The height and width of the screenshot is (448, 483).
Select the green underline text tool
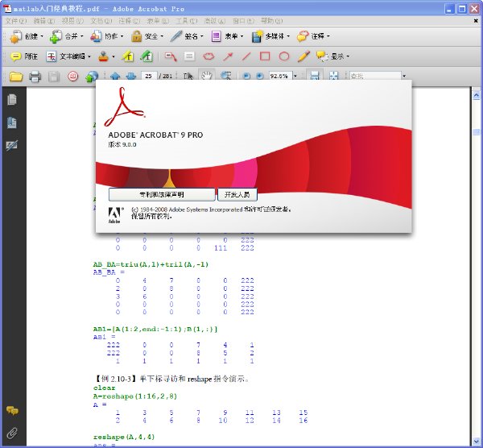147,56
